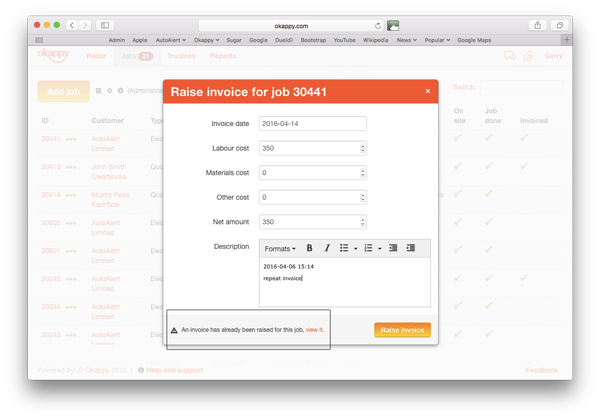Image resolution: width=600 pixels, height=419 pixels.
Task: Open Popular bookmarks folder
Action: [437, 40]
